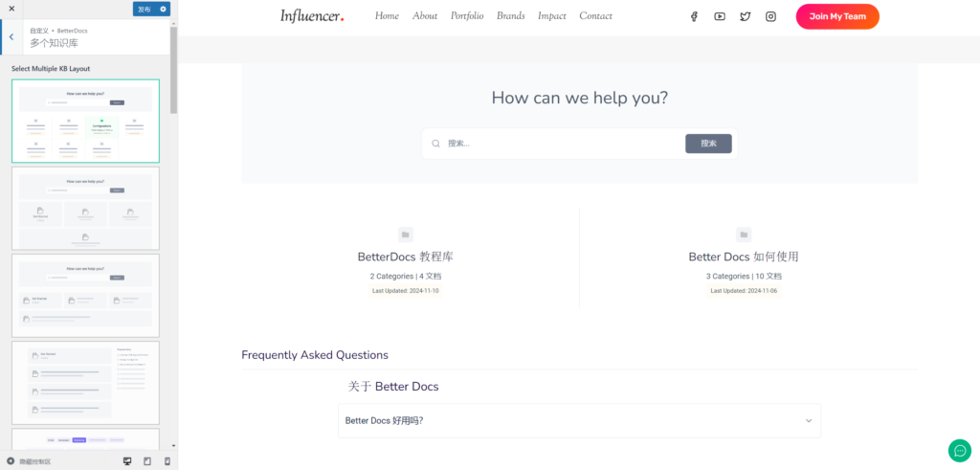Viewport: 980px width, 470px height.
Task: Open the About menu item
Action: click(x=425, y=16)
